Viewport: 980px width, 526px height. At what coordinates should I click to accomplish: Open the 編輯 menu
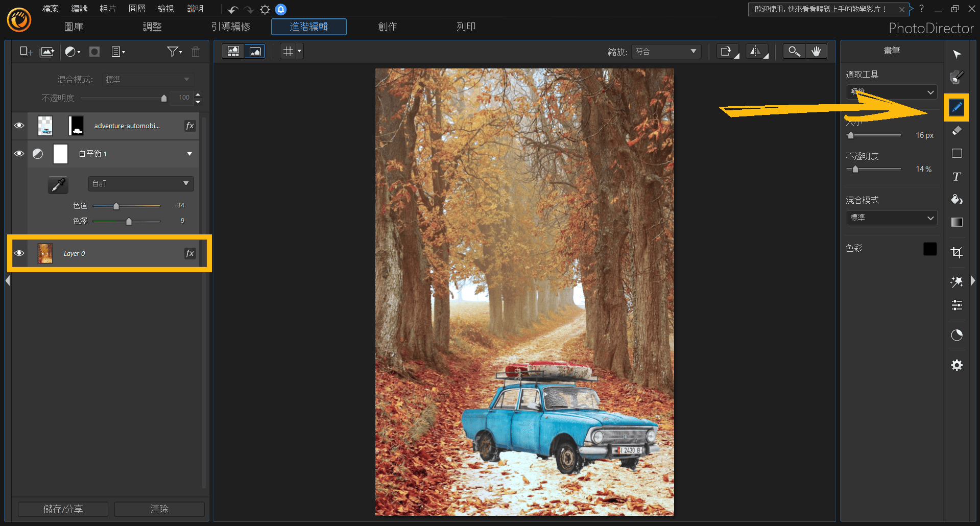tap(79, 9)
